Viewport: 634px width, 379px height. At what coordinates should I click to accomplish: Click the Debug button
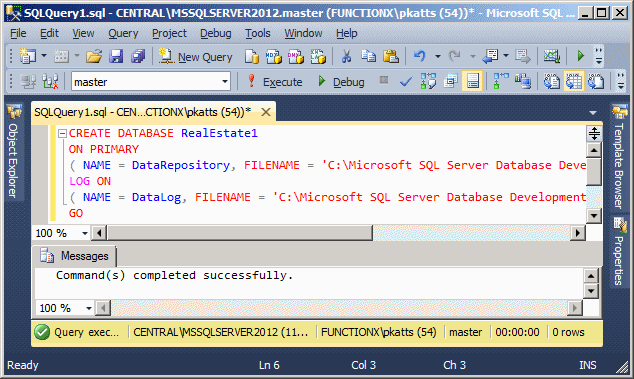point(341,82)
